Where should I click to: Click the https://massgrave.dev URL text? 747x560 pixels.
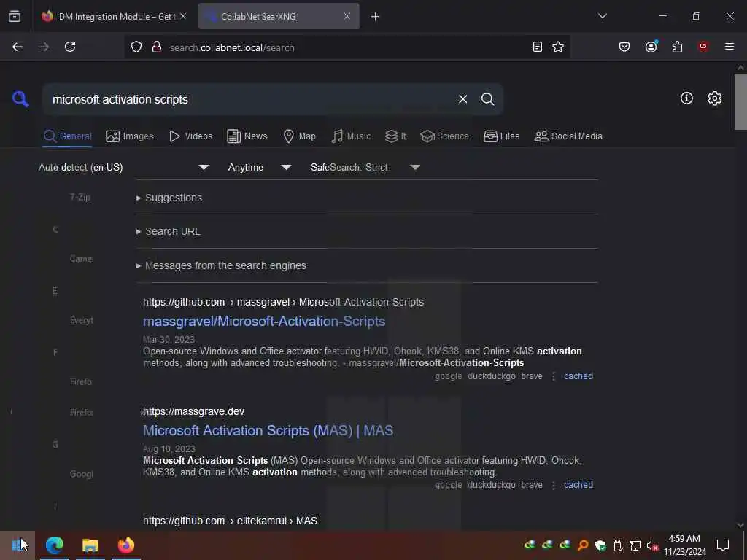point(193,411)
